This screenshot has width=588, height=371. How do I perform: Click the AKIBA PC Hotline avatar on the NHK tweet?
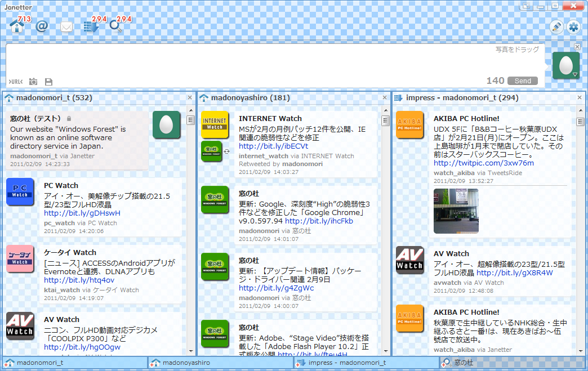(x=409, y=319)
